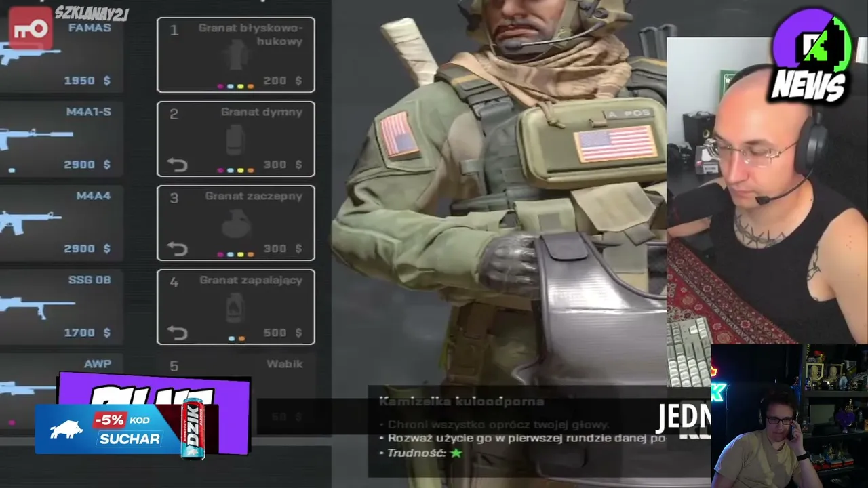Click the "-5%" discount badge
Viewport: 868px width, 488px height.
(x=109, y=420)
